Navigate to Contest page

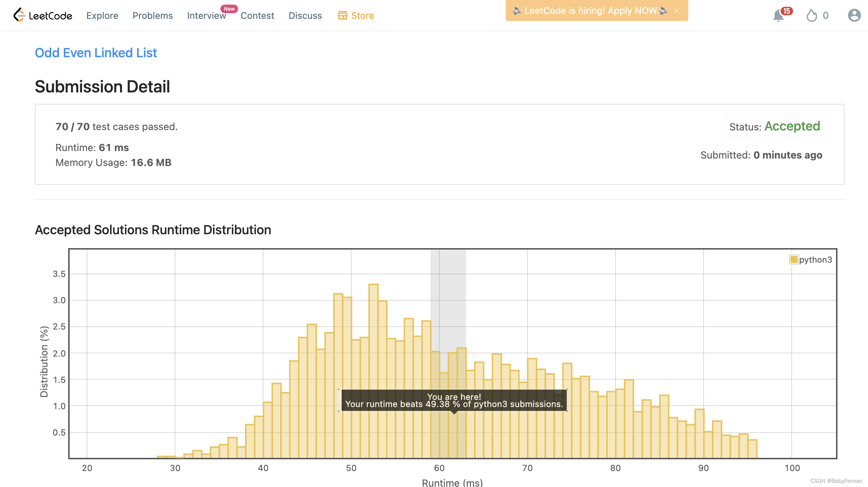257,16
